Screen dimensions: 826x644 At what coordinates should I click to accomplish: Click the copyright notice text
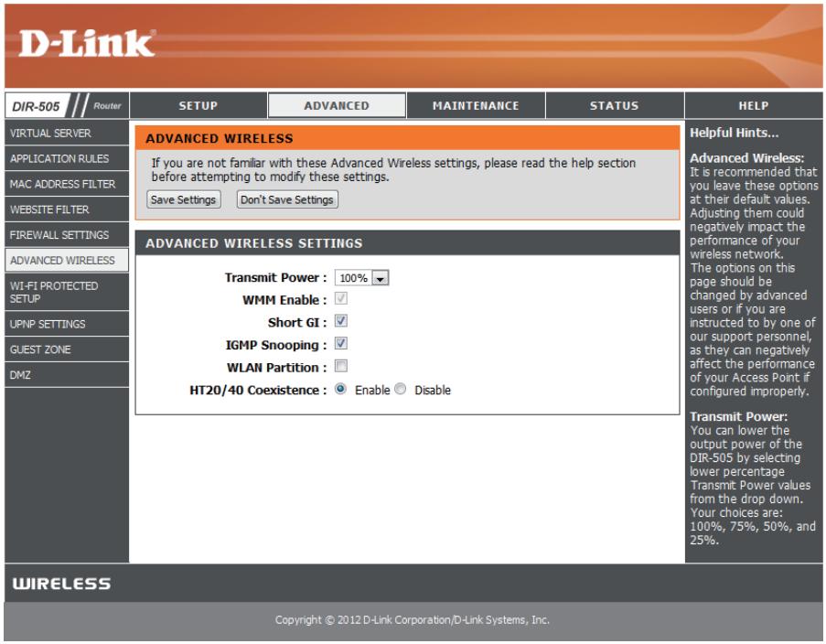tap(412, 619)
